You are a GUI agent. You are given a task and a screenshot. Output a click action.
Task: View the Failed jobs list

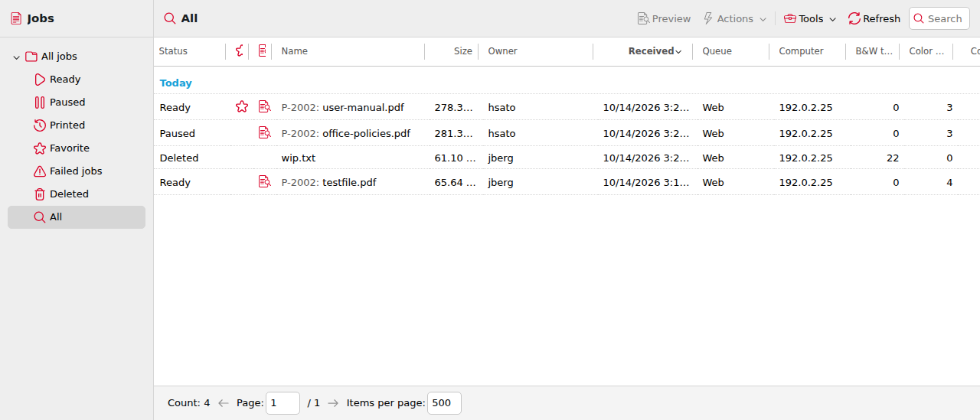point(76,171)
